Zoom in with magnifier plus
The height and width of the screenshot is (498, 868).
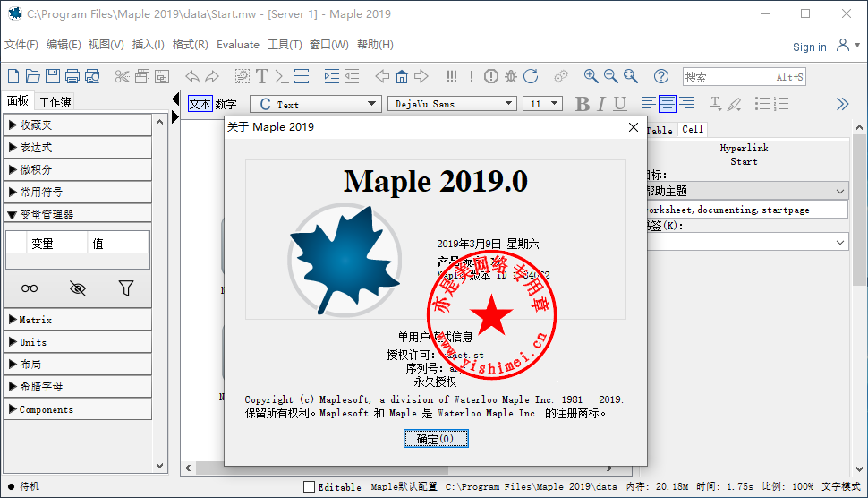tap(591, 76)
